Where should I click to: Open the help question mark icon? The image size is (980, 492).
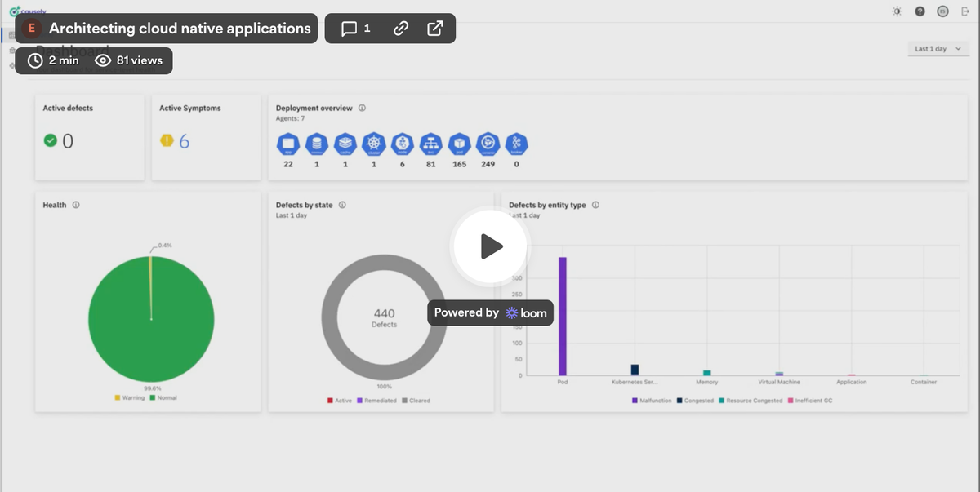[920, 11]
